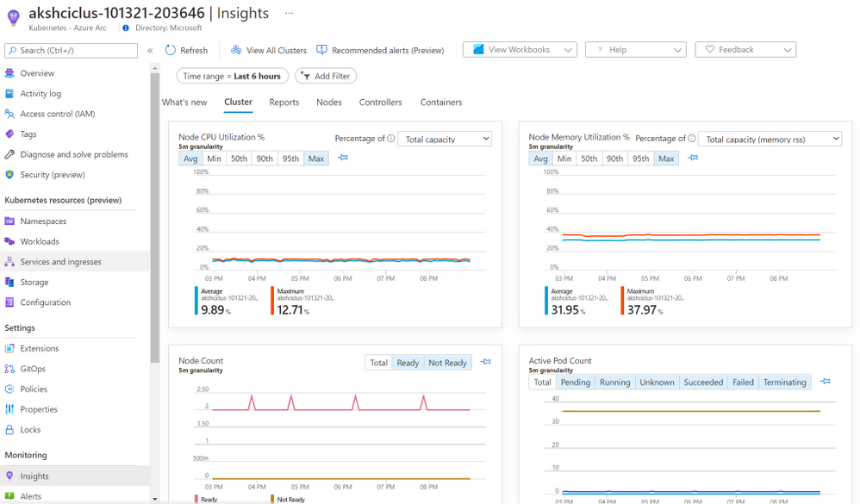This screenshot has height=504, width=860.
Task: Open the Configuration icon
Action: coord(9,302)
